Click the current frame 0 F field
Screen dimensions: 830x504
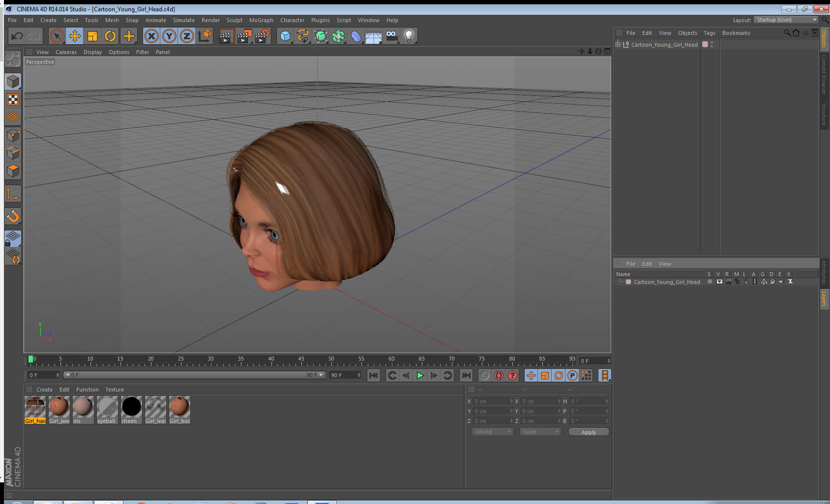point(43,375)
